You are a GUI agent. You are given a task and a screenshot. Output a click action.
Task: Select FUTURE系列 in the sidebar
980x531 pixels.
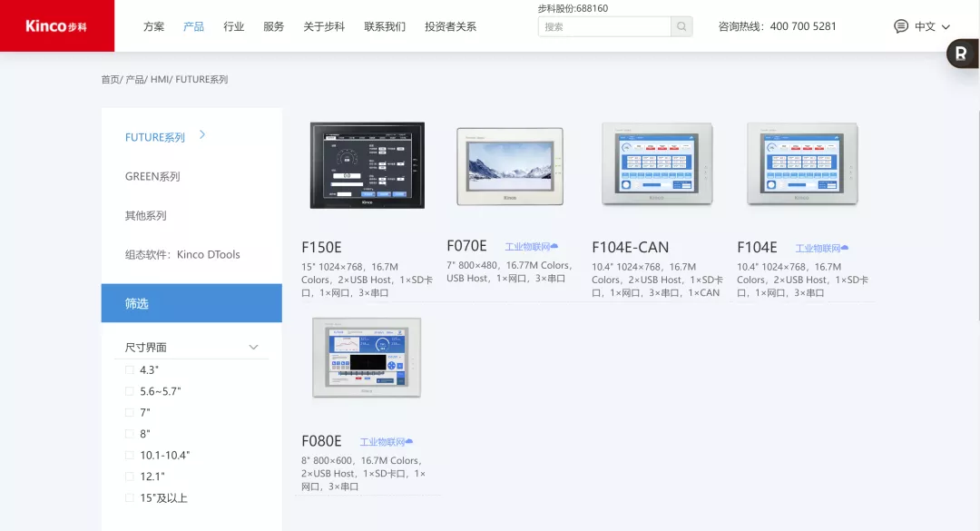pos(155,137)
